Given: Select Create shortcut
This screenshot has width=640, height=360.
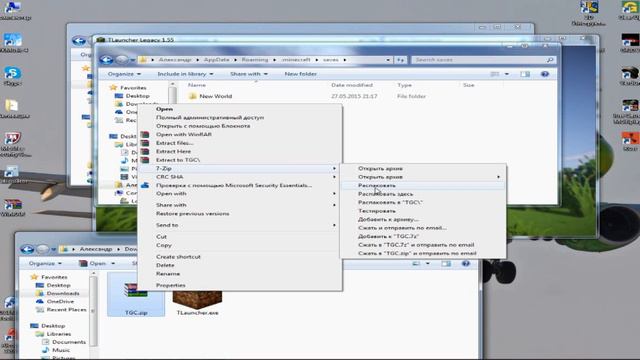Looking at the screenshot, I should click(178, 257).
